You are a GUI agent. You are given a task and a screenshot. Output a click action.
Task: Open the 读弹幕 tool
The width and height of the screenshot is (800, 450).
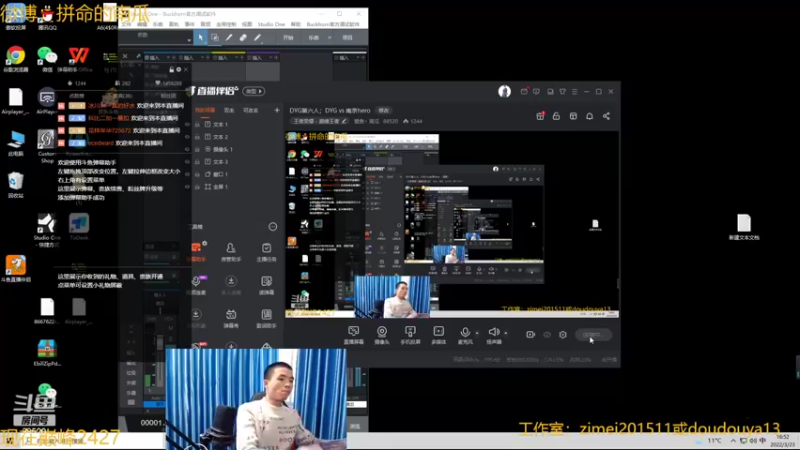pyautogui.click(x=266, y=285)
